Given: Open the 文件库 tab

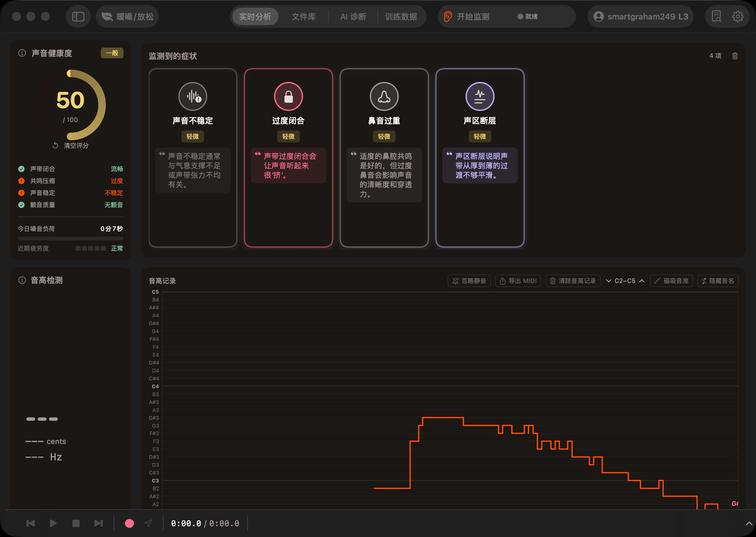Looking at the screenshot, I should 303,16.
